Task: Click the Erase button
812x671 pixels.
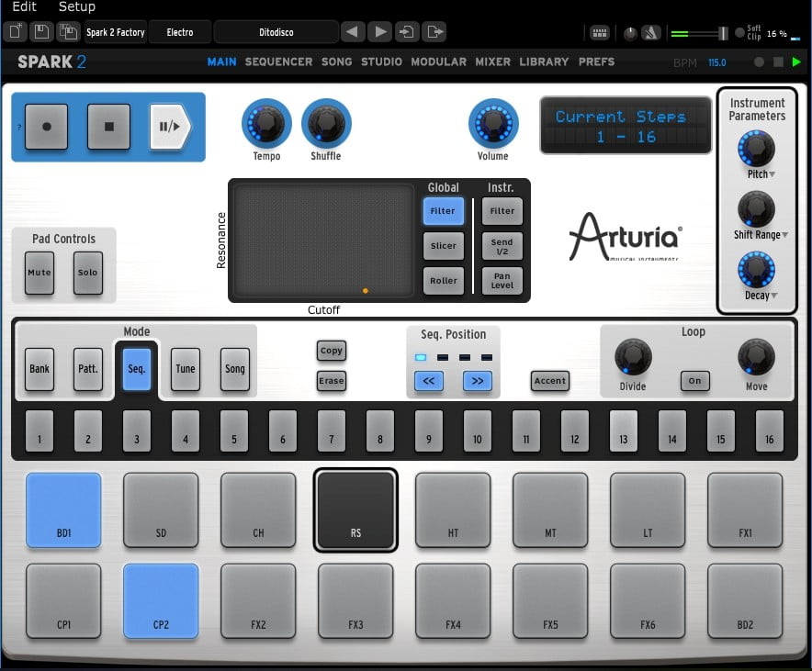Action: (x=332, y=381)
